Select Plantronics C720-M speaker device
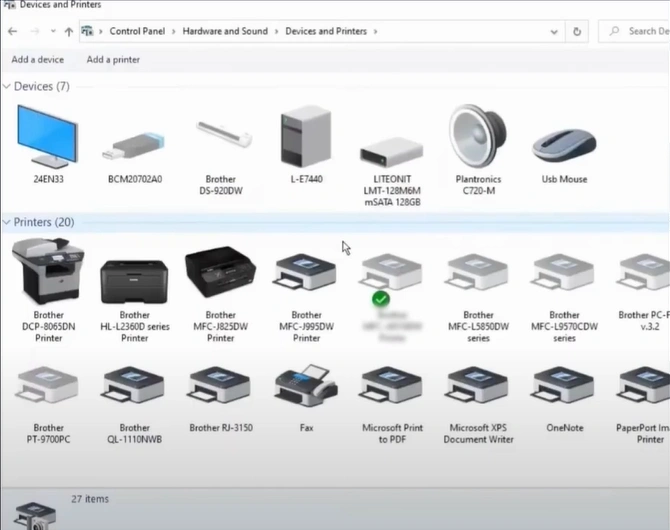670x530 pixels. point(478,138)
